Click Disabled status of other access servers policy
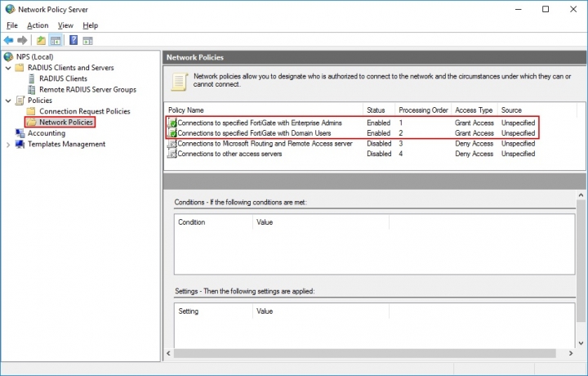The height and width of the screenshot is (376, 588). tap(379, 154)
